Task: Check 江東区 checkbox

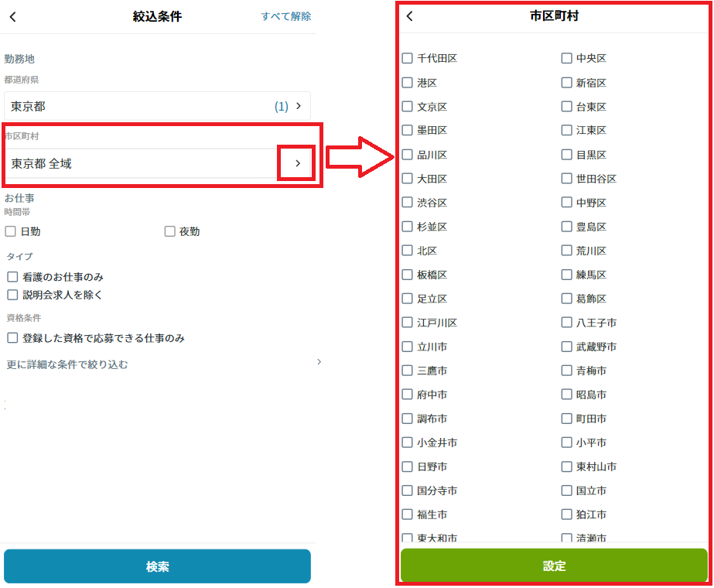Action: [x=566, y=130]
